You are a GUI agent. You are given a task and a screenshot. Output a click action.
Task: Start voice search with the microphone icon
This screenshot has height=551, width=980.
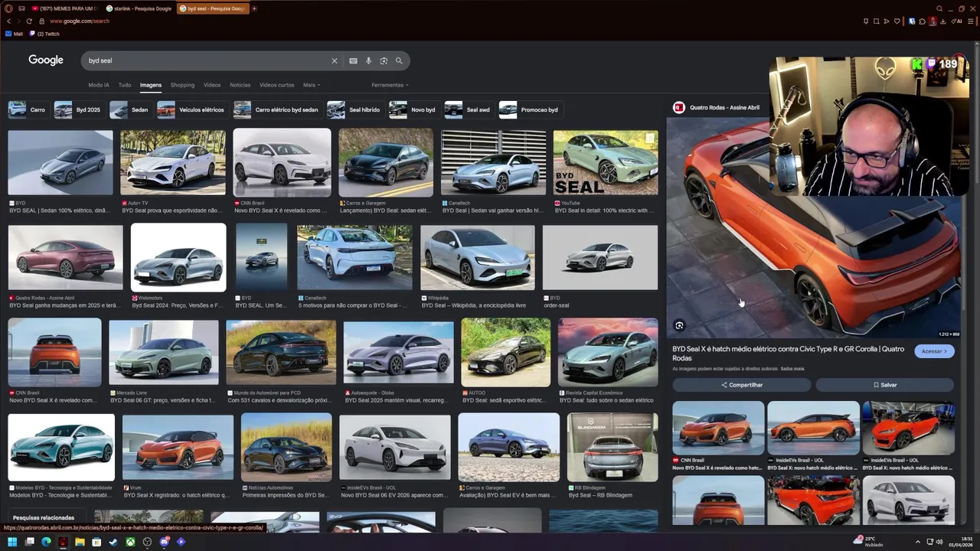(368, 60)
